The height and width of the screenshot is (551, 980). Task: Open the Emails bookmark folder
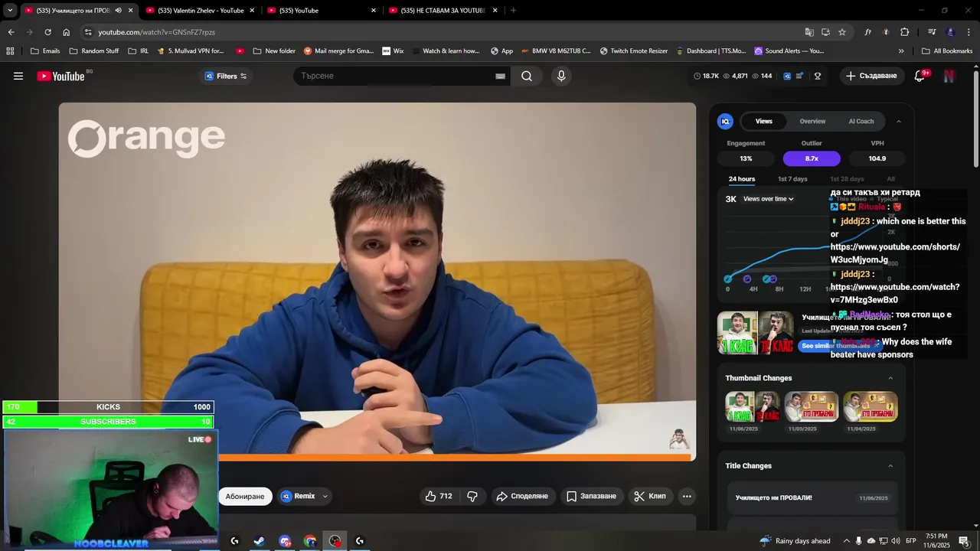[x=44, y=51]
